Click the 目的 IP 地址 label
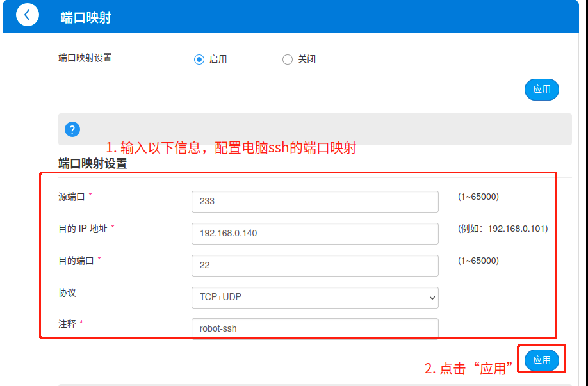This screenshot has height=386, width=588. click(83, 229)
